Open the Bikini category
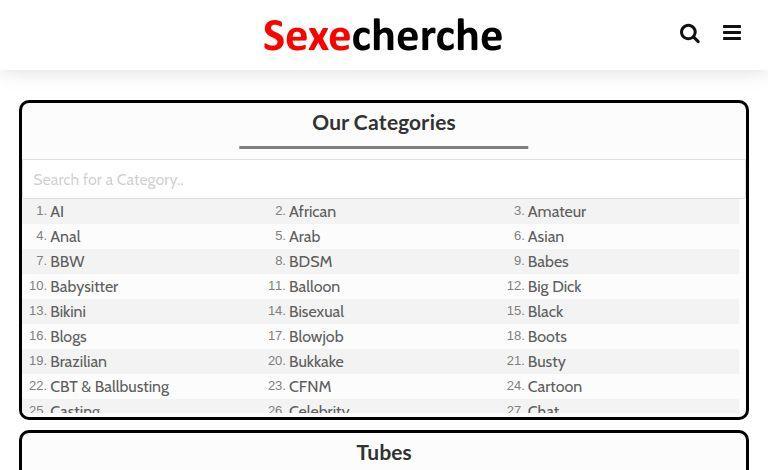The width and height of the screenshot is (768, 470). pyautogui.click(x=68, y=312)
